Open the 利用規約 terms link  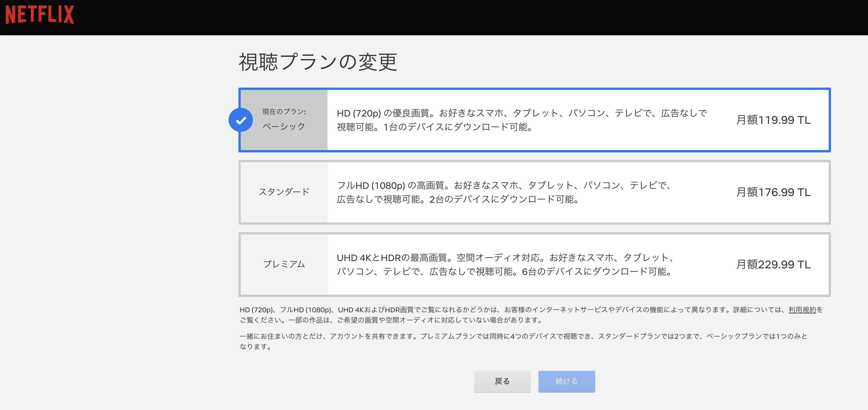click(x=802, y=310)
